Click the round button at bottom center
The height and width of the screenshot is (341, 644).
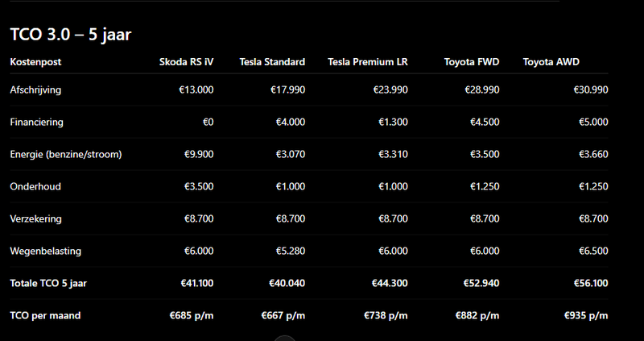(285, 338)
